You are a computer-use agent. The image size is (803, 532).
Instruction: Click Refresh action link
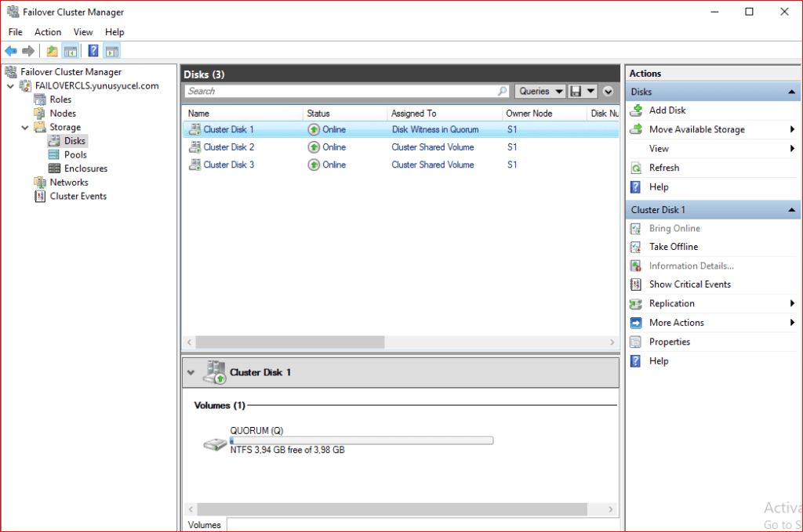(x=664, y=168)
